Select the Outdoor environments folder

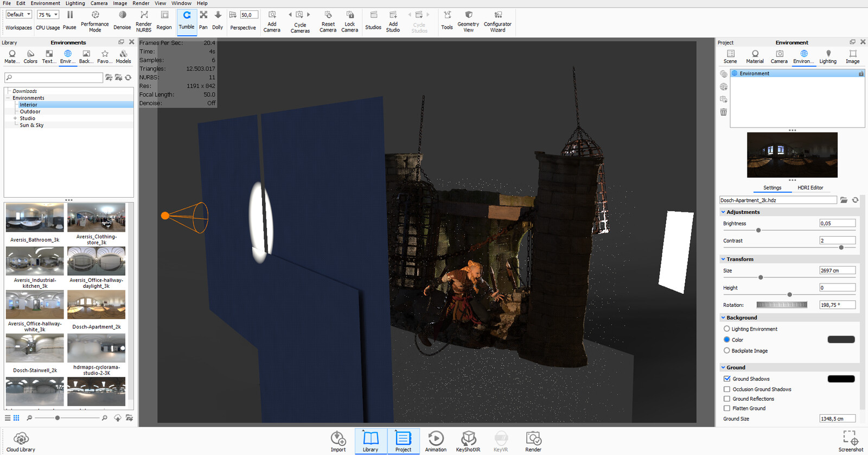coord(30,112)
